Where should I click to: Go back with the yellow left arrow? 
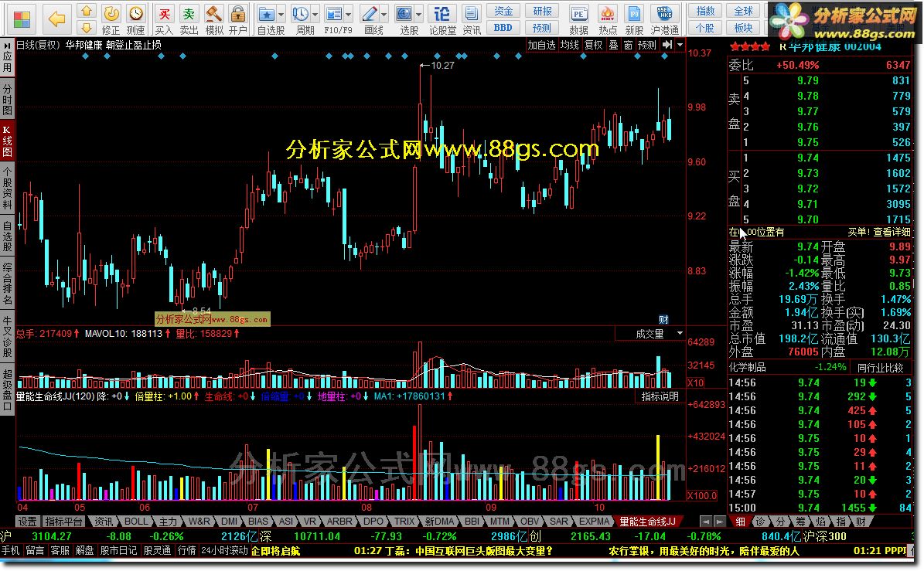(56, 19)
